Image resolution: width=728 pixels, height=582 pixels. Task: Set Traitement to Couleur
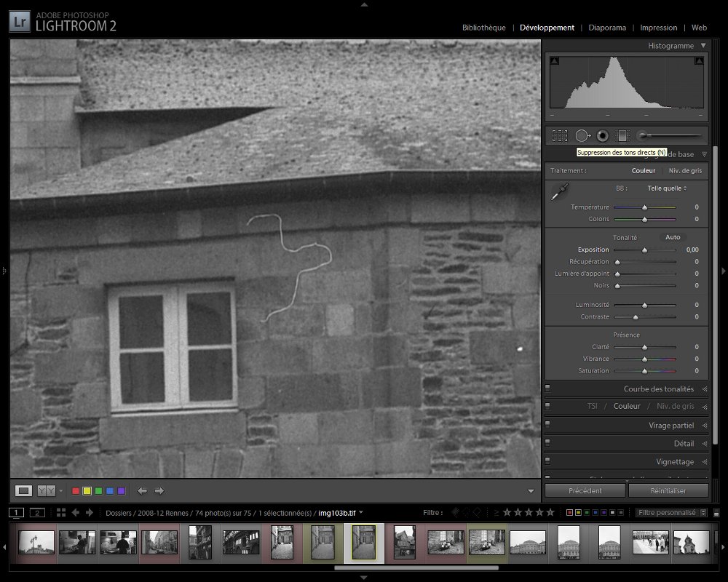tap(644, 171)
